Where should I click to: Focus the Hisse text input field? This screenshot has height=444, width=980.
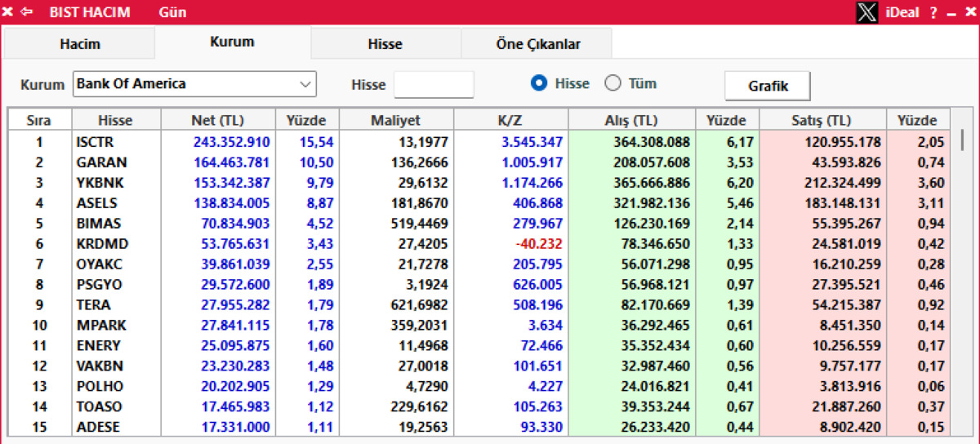tap(434, 84)
